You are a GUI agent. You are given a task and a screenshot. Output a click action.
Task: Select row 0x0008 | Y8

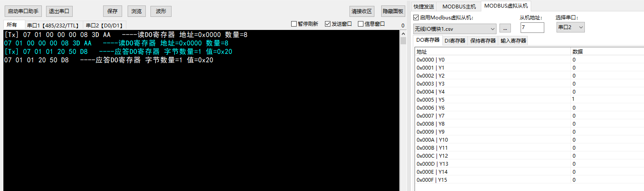click(529, 124)
